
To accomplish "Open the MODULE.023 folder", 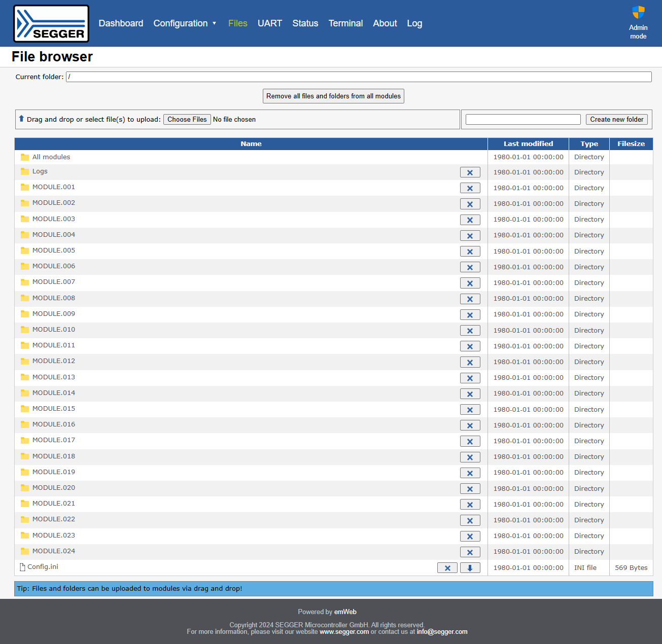I will point(54,535).
